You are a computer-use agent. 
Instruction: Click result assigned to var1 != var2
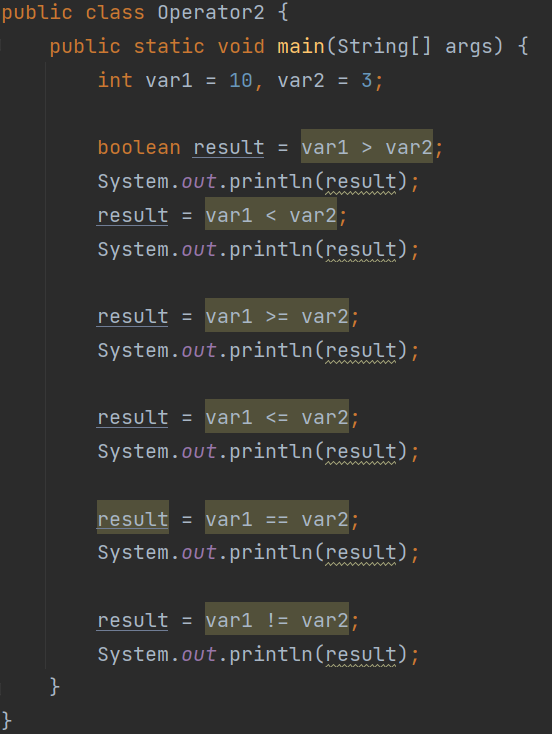tap(132, 620)
